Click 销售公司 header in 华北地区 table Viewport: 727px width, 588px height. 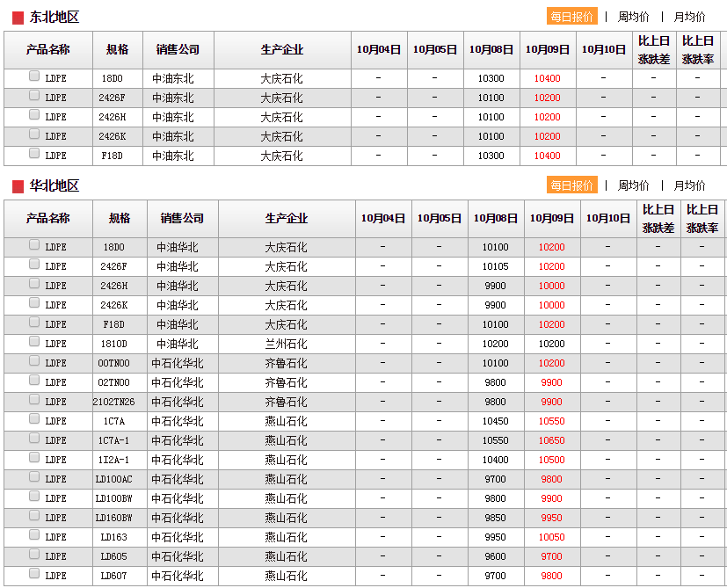pos(182,219)
